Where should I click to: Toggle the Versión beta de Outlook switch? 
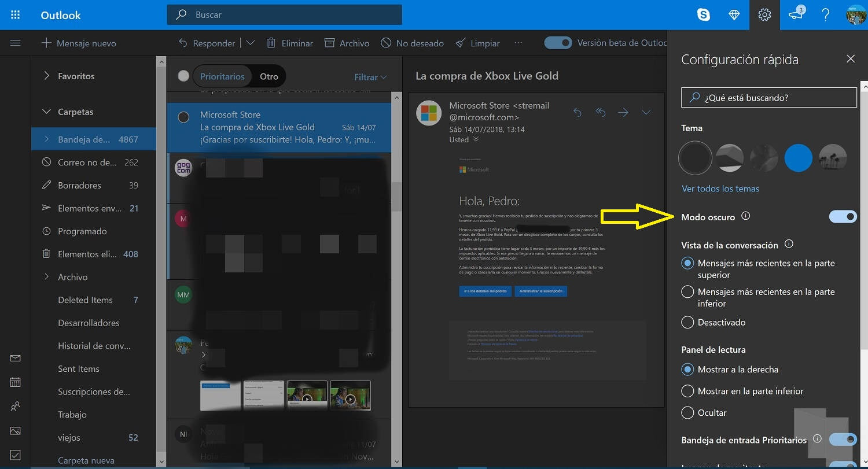click(558, 43)
